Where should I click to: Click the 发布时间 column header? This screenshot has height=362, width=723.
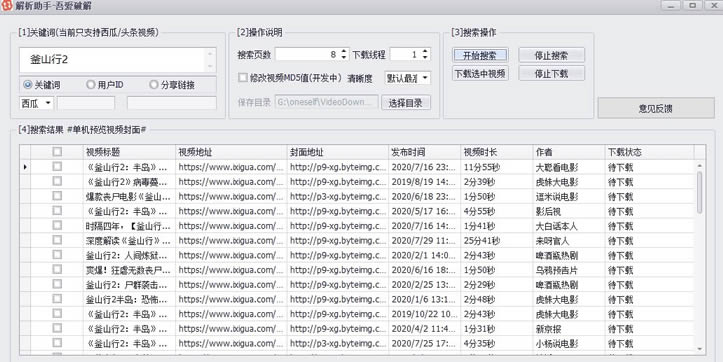click(425, 152)
